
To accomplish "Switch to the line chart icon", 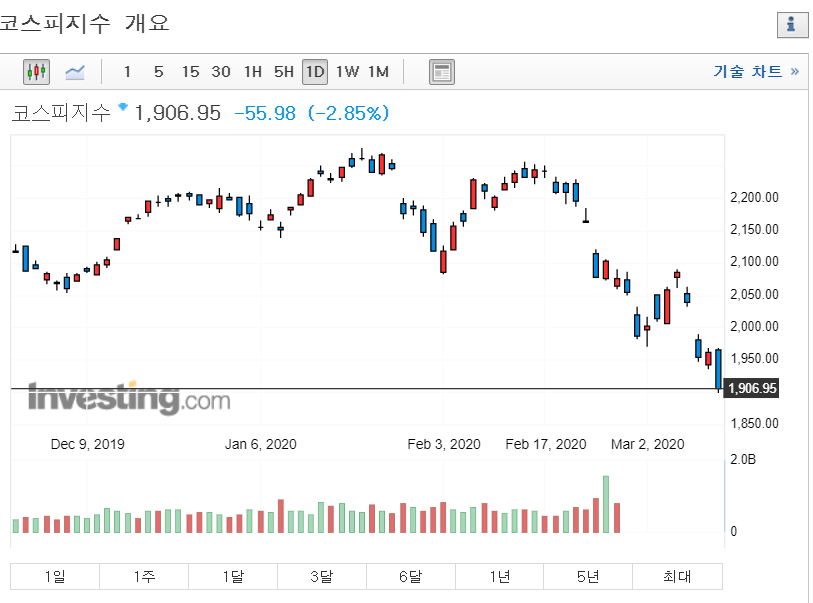I will [75, 72].
